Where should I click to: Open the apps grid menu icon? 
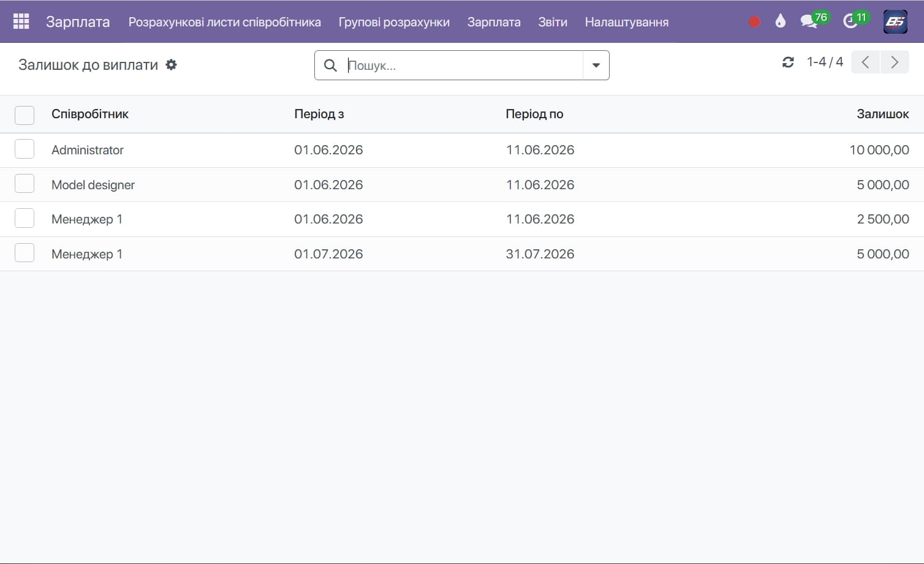pos(21,21)
